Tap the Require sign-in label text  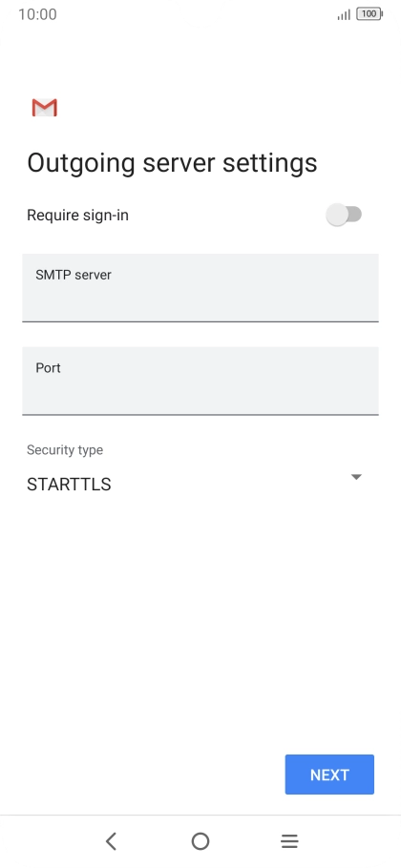coord(77,216)
